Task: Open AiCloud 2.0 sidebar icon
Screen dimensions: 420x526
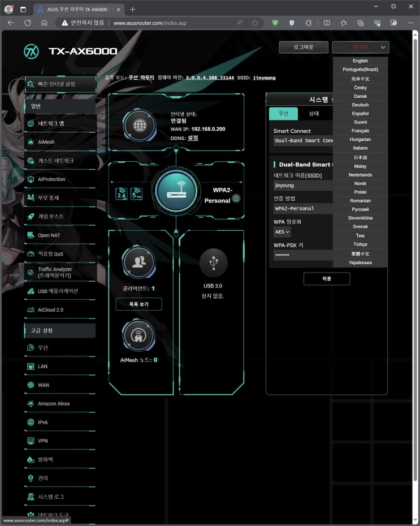Action: [x=31, y=309]
